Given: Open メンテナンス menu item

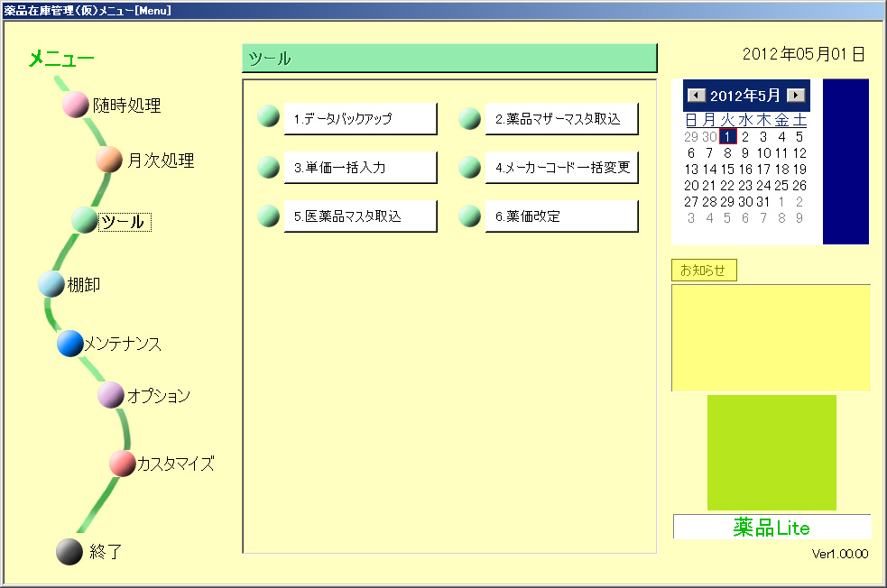Looking at the screenshot, I should pyautogui.click(x=123, y=344).
